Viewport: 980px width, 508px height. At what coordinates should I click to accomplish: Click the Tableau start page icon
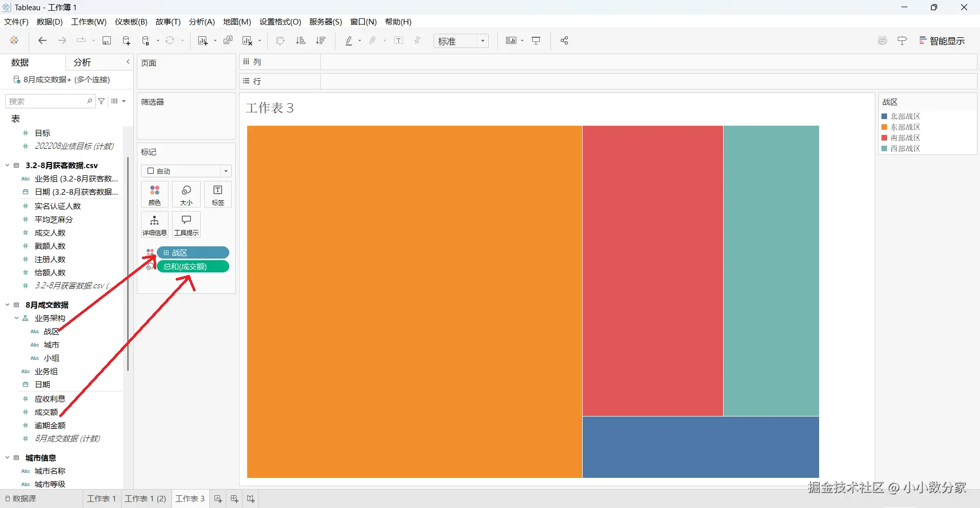pos(14,40)
